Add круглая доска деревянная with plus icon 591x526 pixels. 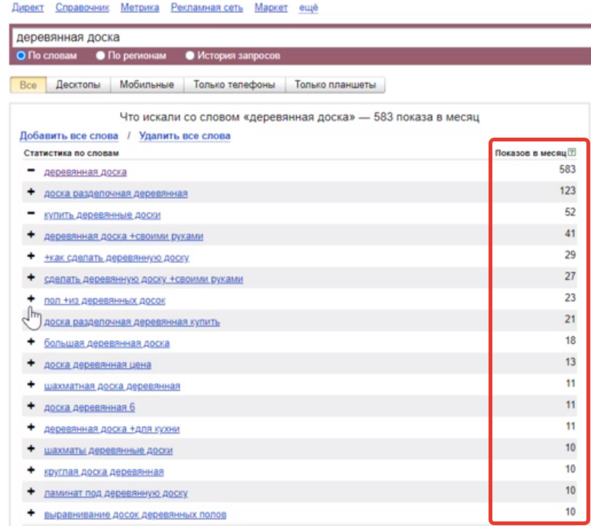(31, 470)
